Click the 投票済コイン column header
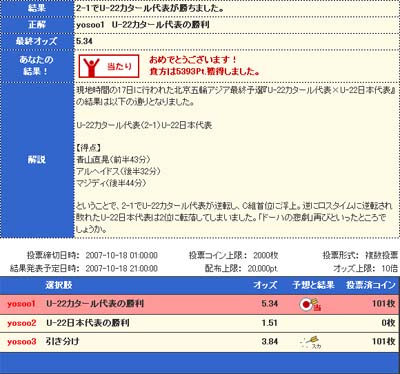The height and width of the screenshot is (374, 400). (x=371, y=285)
